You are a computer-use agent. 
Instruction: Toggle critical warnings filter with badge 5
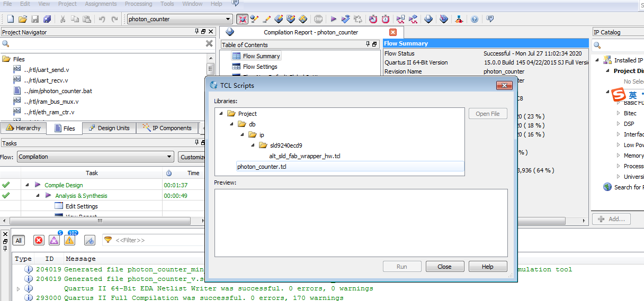pos(54,240)
